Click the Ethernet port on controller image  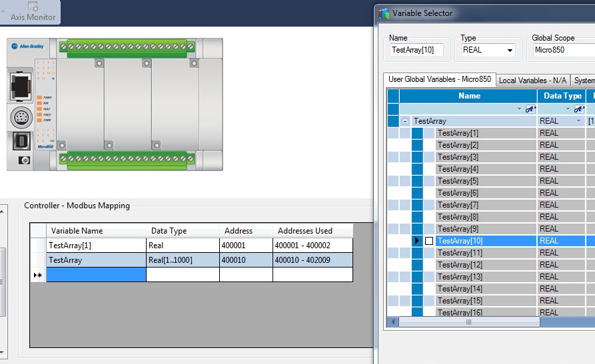click(21, 86)
